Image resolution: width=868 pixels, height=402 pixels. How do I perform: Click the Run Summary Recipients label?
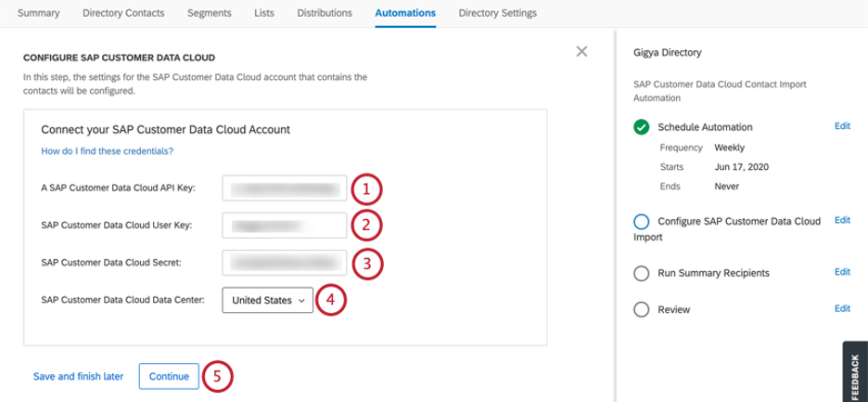[713, 273]
